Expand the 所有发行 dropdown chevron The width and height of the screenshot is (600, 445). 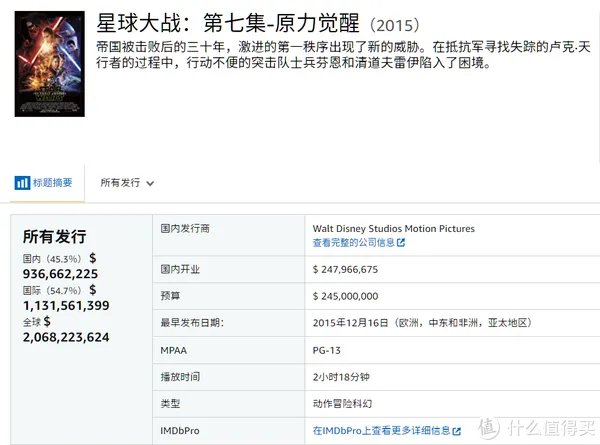click(x=150, y=183)
